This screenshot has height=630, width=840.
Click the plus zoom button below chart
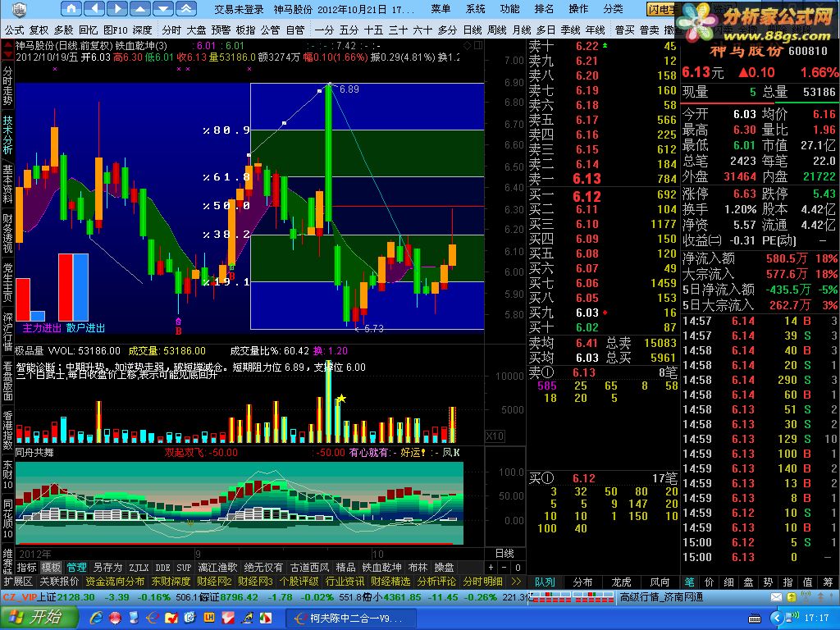click(491, 568)
